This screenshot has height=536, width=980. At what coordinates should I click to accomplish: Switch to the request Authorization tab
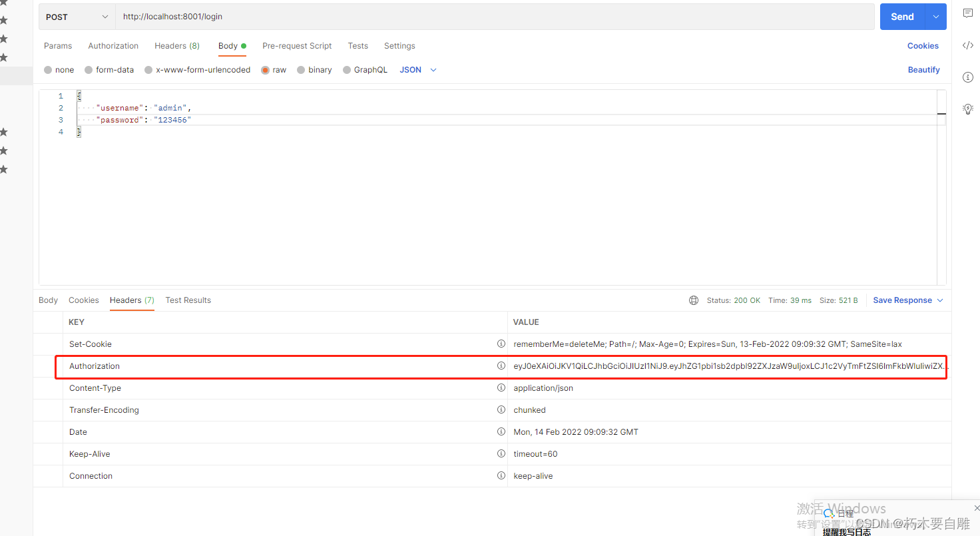[x=113, y=46]
